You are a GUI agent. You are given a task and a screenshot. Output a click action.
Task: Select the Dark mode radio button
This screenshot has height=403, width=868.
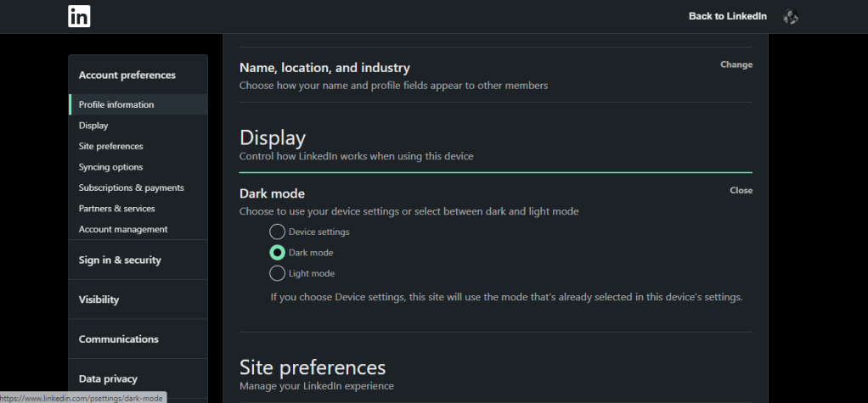coord(277,253)
